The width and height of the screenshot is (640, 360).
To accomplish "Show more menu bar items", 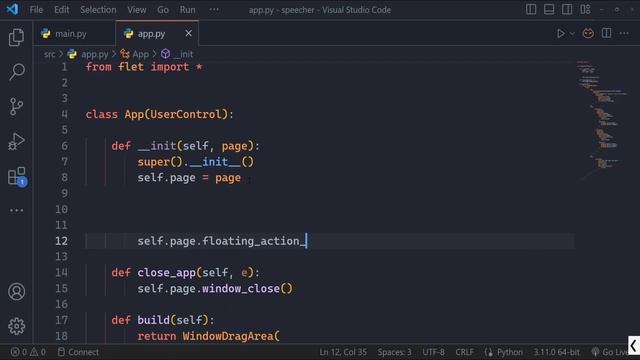I will click(x=214, y=10).
